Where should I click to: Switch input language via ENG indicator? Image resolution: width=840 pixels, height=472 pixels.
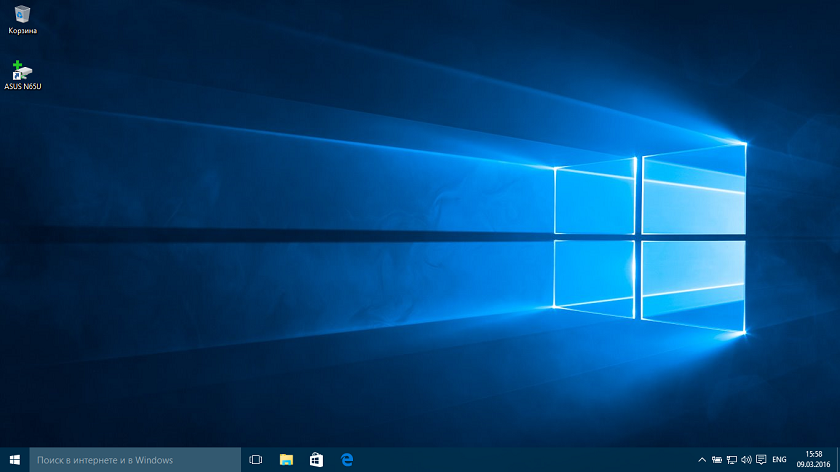[x=780, y=460]
